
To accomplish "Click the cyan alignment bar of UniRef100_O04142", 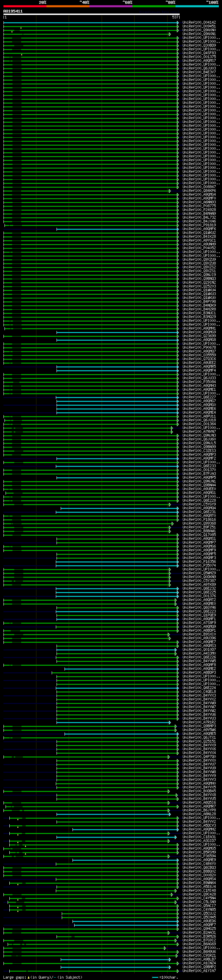I will point(91,23).
